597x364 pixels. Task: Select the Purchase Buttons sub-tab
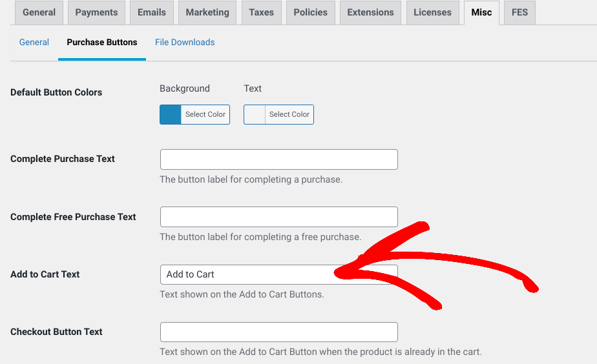tap(102, 42)
